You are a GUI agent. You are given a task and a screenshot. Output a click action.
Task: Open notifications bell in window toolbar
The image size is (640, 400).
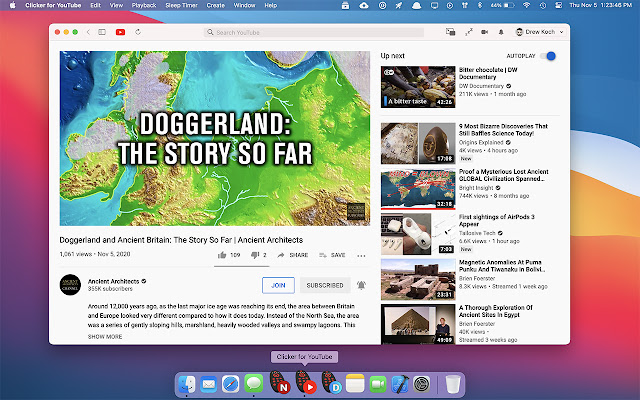tap(501, 32)
